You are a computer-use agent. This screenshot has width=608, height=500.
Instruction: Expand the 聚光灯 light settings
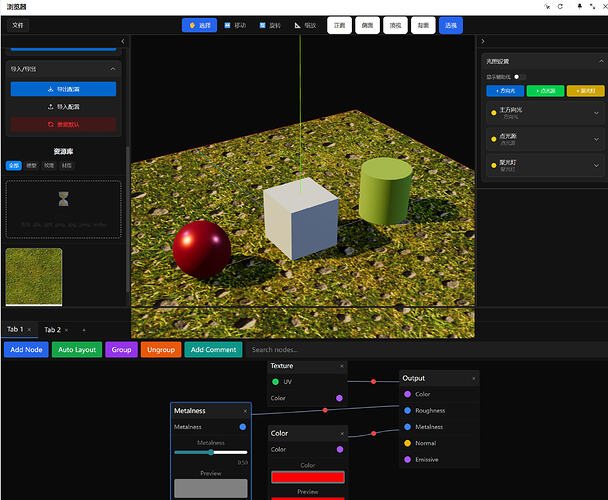596,165
